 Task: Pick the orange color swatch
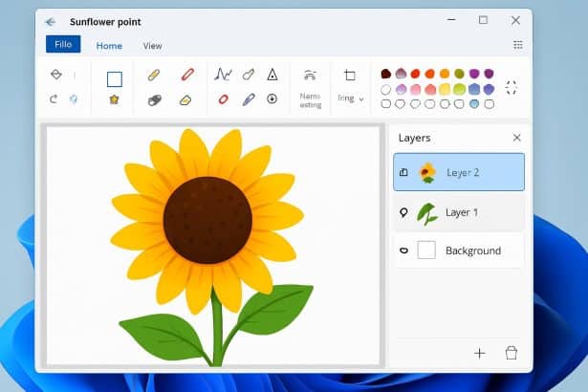tap(430, 74)
